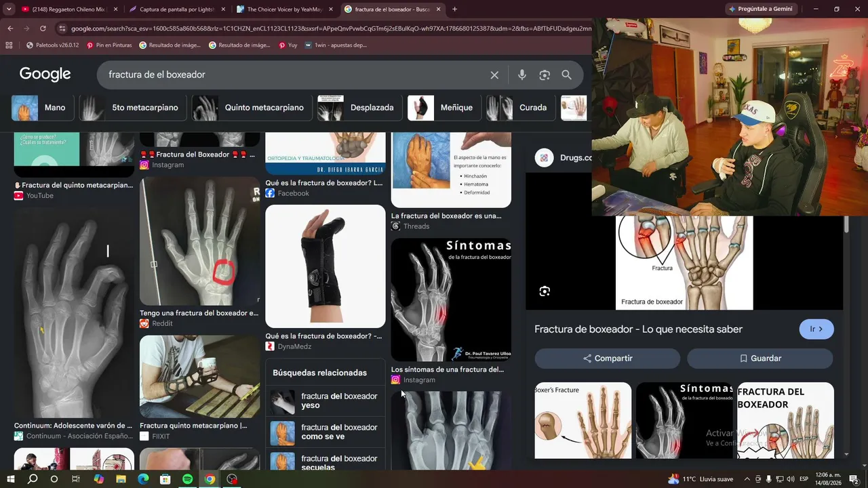Filter images by the Curada chip

click(521, 108)
